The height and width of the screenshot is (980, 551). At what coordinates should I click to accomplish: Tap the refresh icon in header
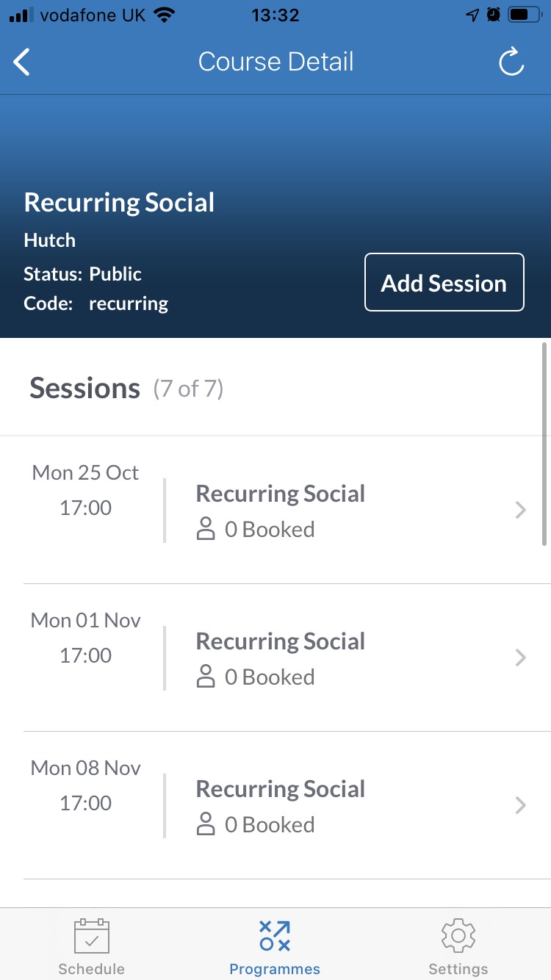click(x=511, y=62)
